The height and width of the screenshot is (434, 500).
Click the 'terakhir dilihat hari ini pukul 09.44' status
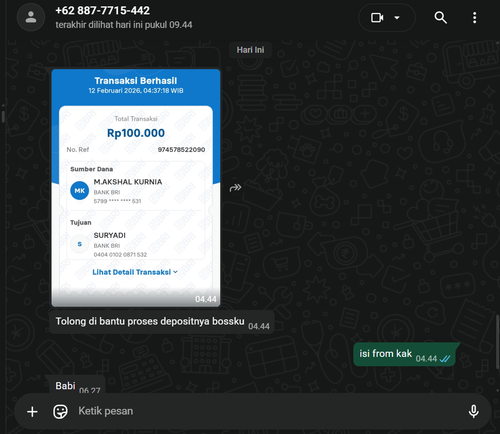click(x=124, y=25)
